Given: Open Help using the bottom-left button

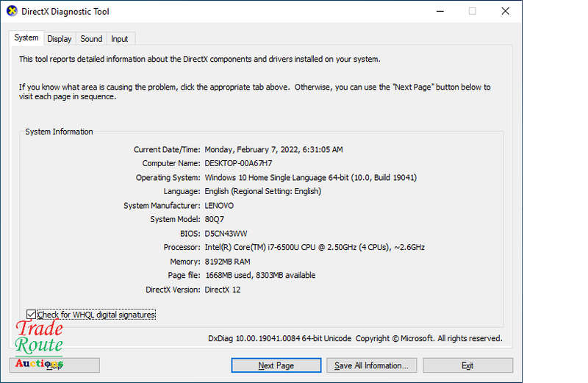Looking at the screenshot, I should (54, 365).
